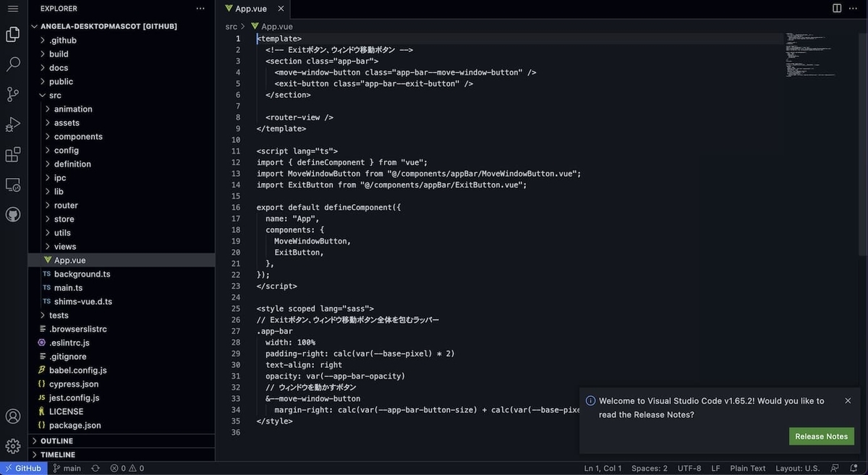Image resolution: width=868 pixels, height=475 pixels.
Task: Click the GitHub icon in the activity bar
Action: point(13,214)
